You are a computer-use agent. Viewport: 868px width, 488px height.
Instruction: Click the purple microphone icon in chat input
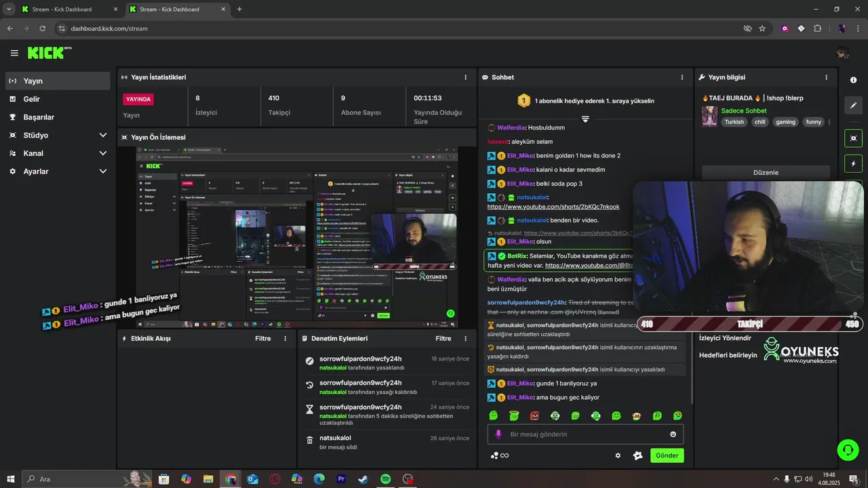(498, 434)
